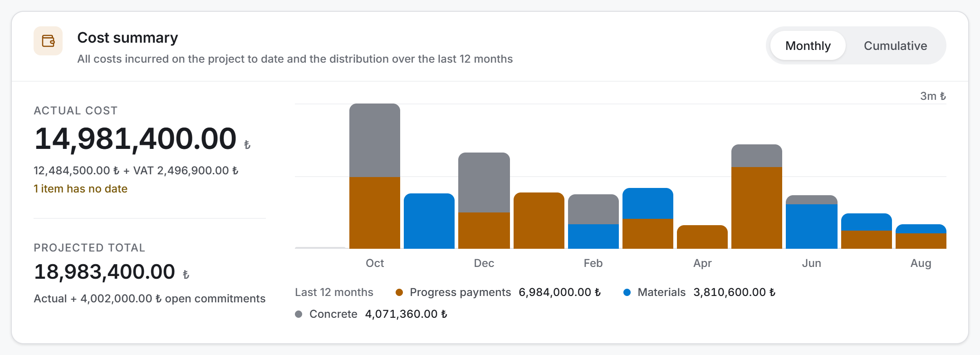Switch to the Monthly view
The image size is (980, 355).
click(x=808, y=45)
